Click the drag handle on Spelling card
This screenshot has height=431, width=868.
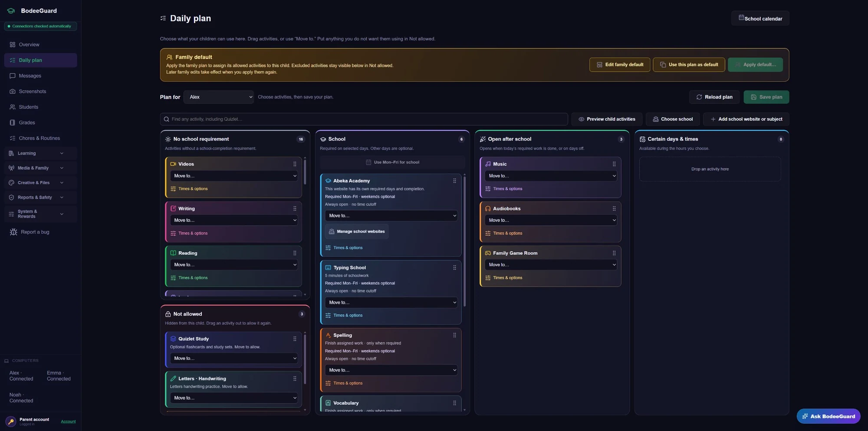[x=454, y=335]
